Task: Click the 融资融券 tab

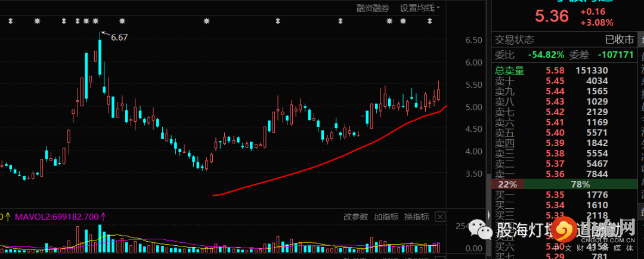Action: [x=373, y=8]
